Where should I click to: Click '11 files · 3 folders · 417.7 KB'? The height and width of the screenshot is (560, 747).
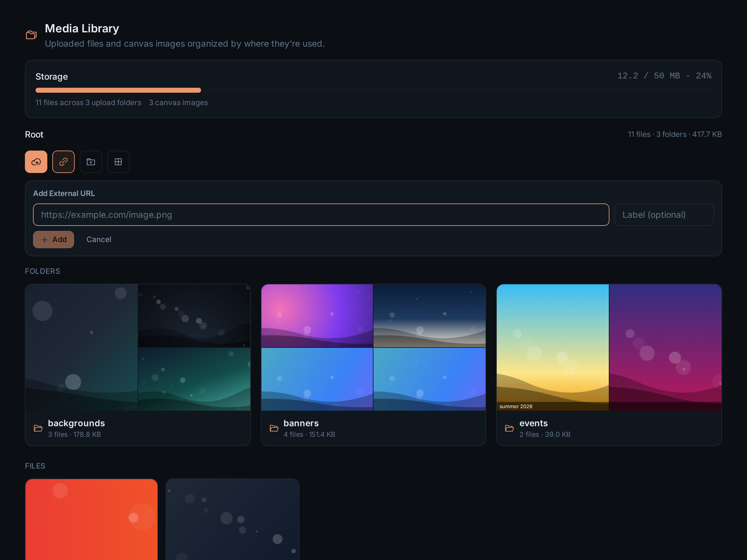pyautogui.click(x=675, y=134)
